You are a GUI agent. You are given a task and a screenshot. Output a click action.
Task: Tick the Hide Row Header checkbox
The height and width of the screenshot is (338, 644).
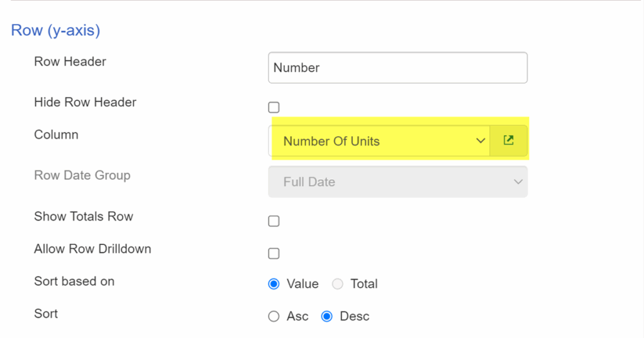click(274, 107)
